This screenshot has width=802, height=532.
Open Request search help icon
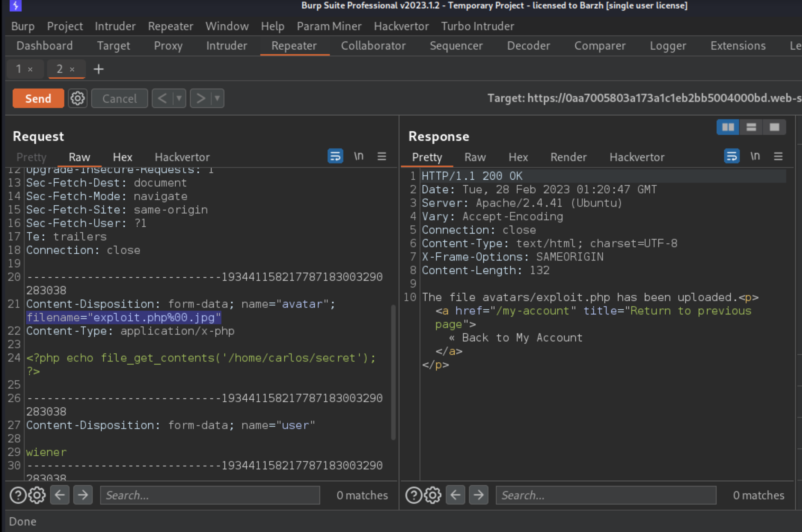18,495
